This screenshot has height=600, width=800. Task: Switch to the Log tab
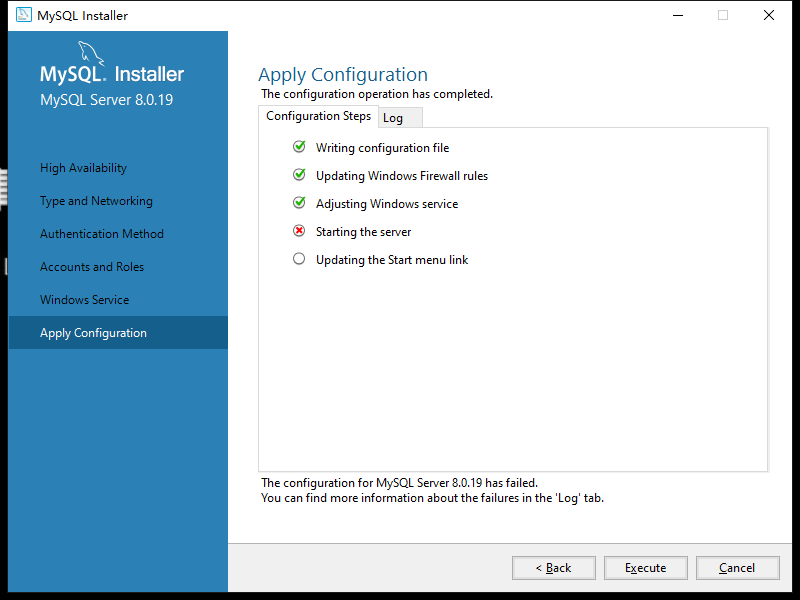(x=400, y=118)
